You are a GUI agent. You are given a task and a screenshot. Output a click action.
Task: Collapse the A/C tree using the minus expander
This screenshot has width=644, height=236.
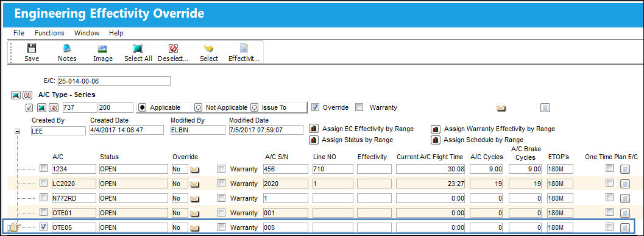[x=17, y=132]
